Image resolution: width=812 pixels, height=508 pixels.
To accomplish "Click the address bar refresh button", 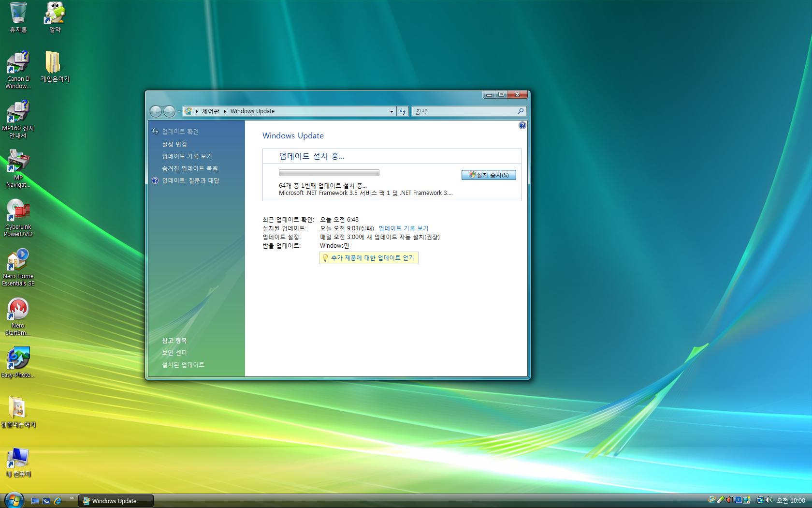I will point(403,111).
